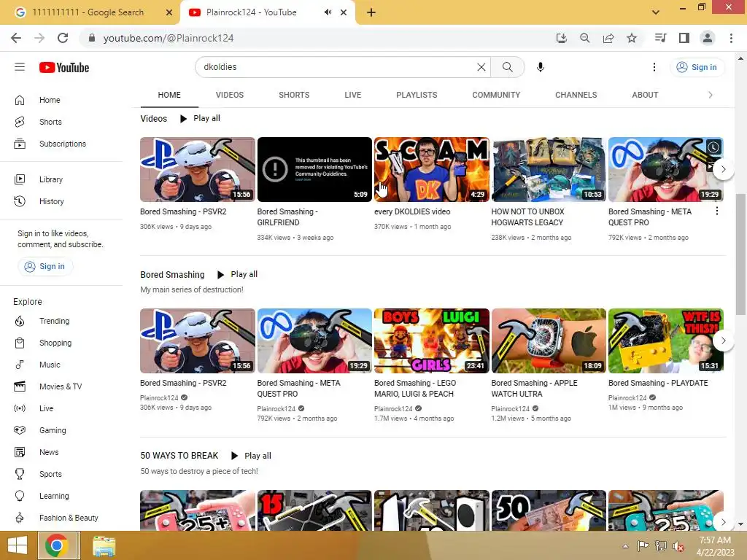Show more channel tabs arrow
The height and width of the screenshot is (560, 747).
(x=711, y=95)
